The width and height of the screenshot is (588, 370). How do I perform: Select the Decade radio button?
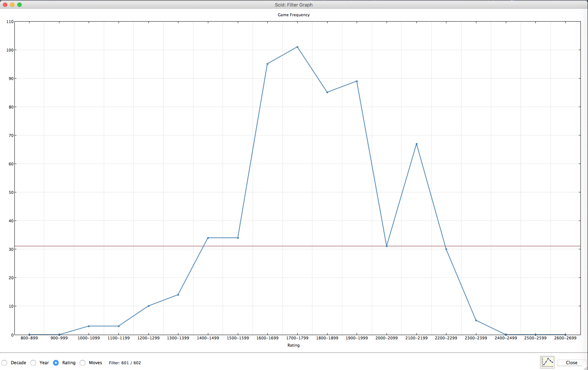[x=4, y=363]
